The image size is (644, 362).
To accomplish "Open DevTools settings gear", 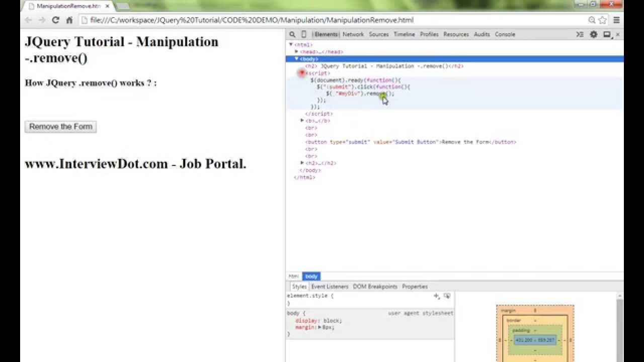I will pyautogui.click(x=594, y=34).
